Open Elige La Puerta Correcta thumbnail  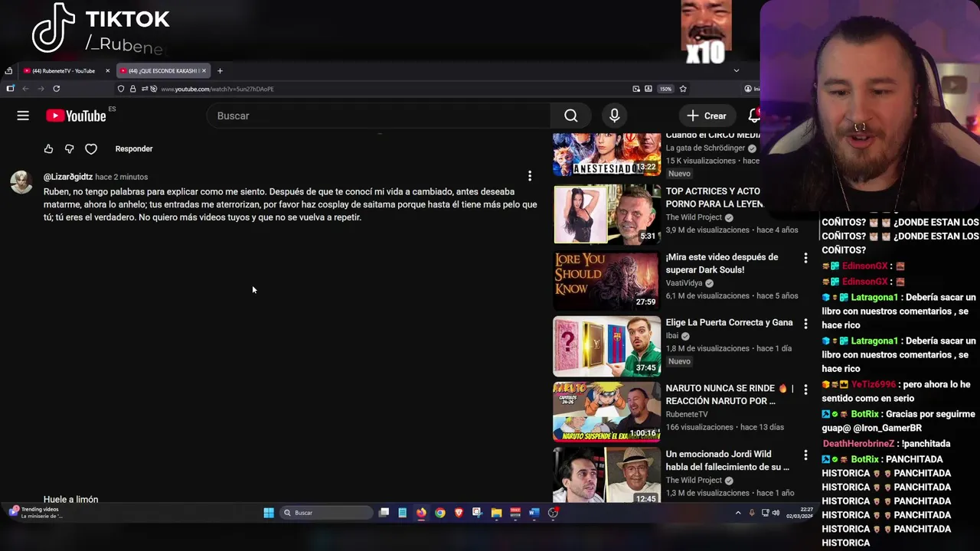coord(606,346)
